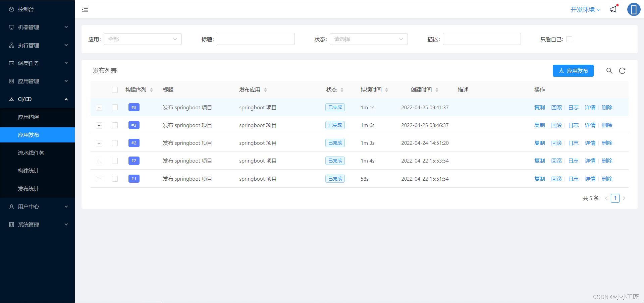Open the 应用 filter dropdown showing 全部
Screen dimensions: 644x303
[x=143, y=39]
